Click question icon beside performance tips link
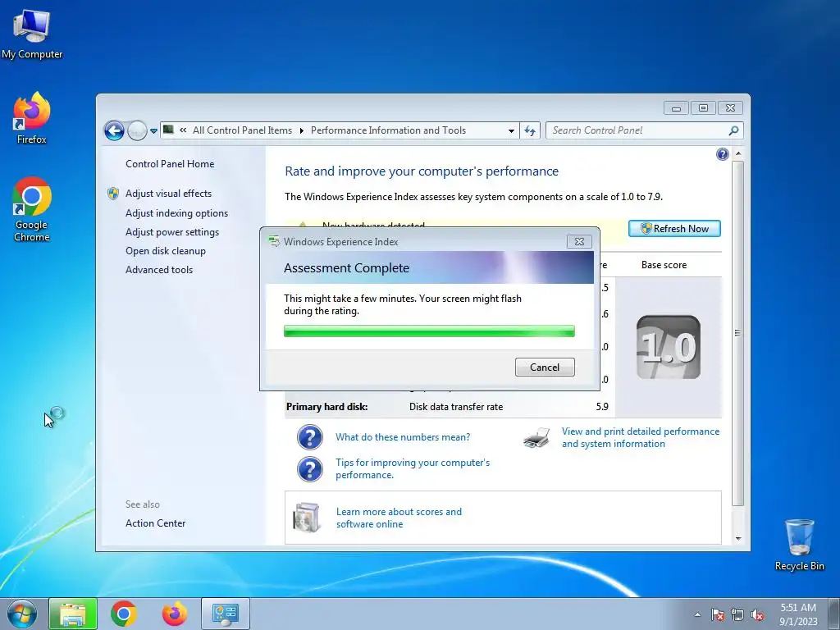The width and height of the screenshot is (840, 630). [x=309, y=469]
